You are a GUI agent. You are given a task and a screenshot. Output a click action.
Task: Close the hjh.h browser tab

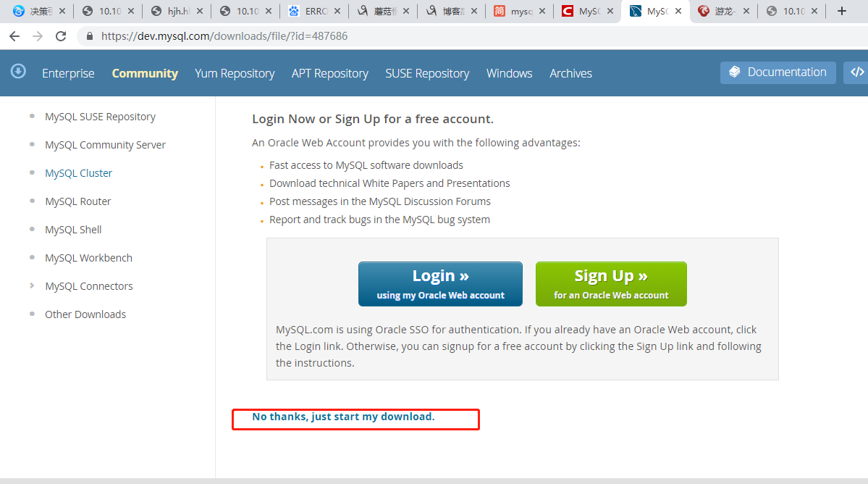tap(200, 11)
